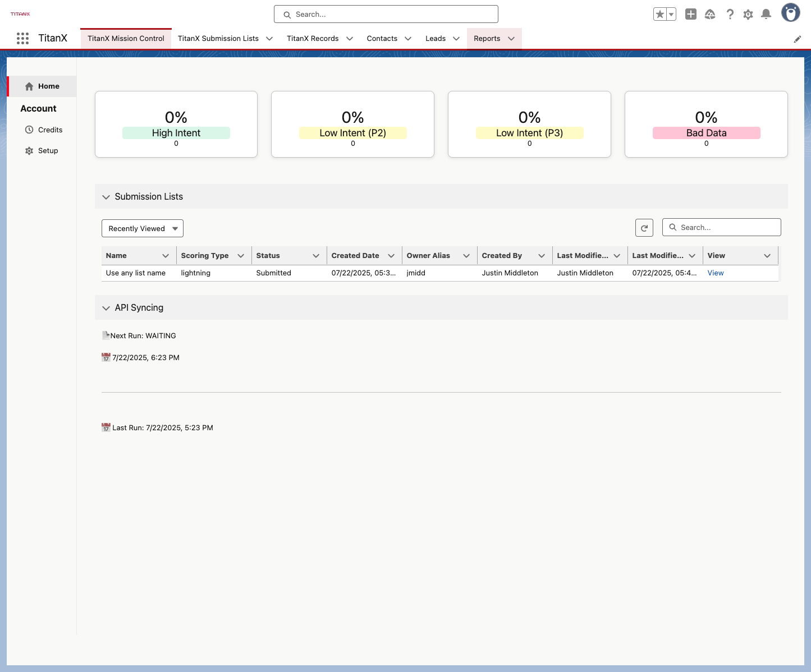Click the Home sidebar item
Viewport: 811px width, 672px height.
(x=42, y=86)
